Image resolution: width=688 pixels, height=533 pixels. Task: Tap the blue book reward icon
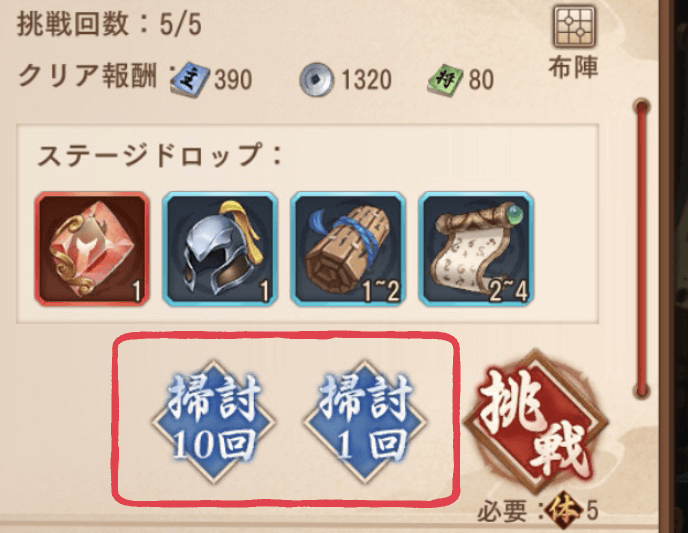[190, 79]
